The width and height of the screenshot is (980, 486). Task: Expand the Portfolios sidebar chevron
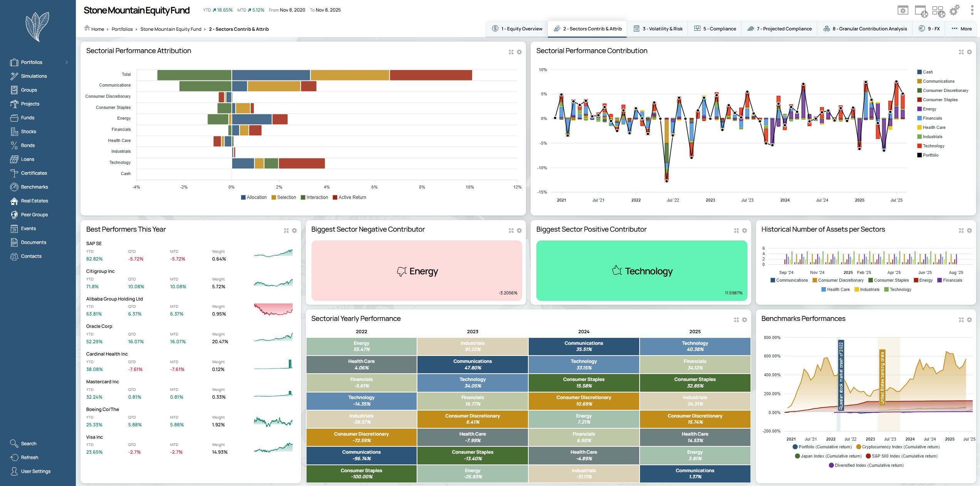[x=67, y=62]
